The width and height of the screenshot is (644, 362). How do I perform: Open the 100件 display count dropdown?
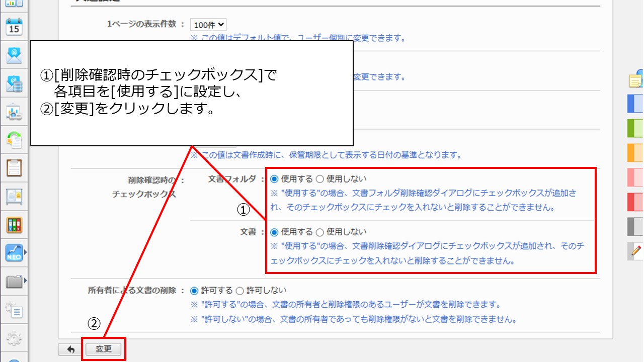[208, 24]
